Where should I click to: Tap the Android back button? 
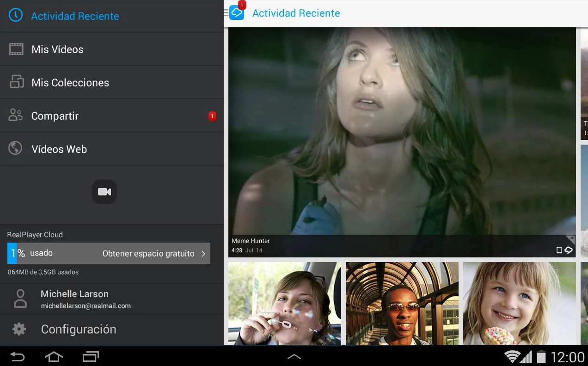(18, 356)
